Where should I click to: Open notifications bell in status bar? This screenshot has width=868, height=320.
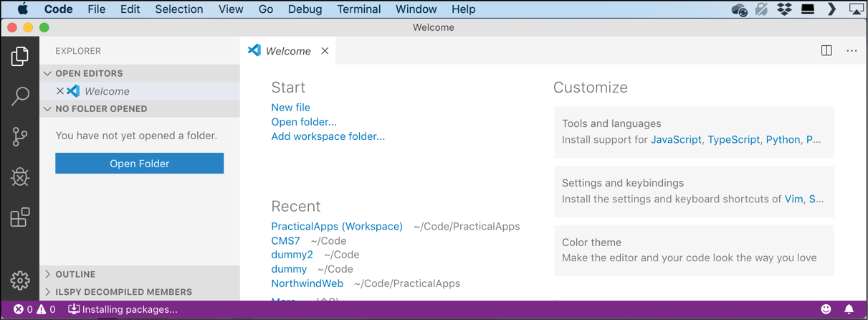pyautogui.click(x=849, y=309)
